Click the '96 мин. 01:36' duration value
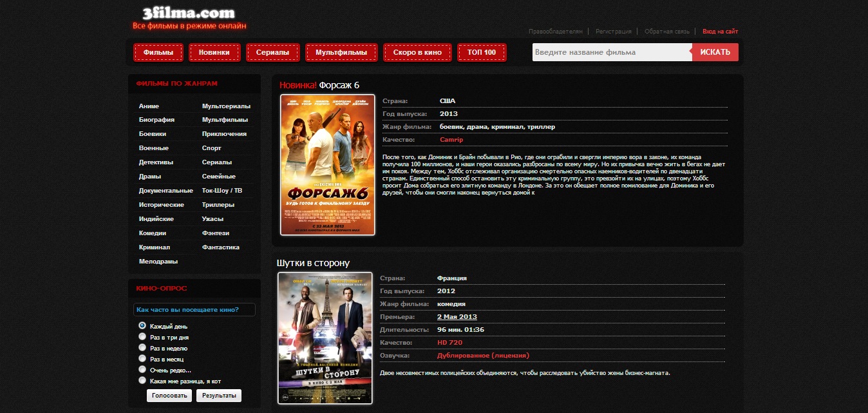Image resolution: width=868 pixels, height=413 pixels. [x=461, y=330]
